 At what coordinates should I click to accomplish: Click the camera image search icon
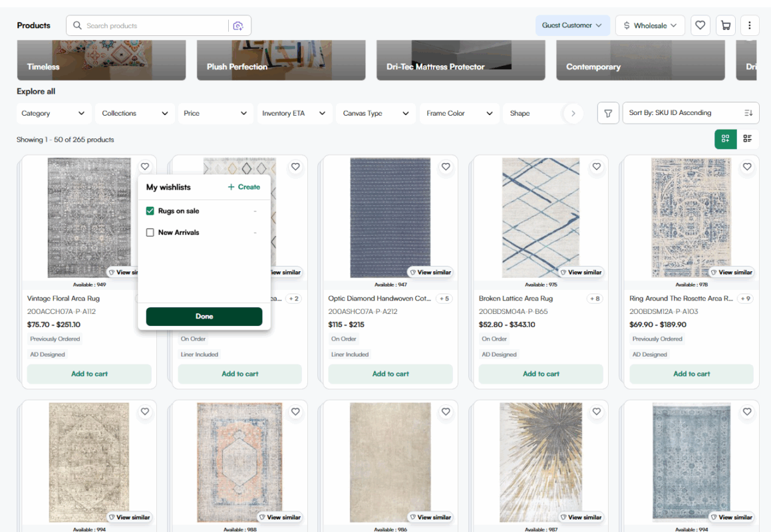tap(238, 26)
